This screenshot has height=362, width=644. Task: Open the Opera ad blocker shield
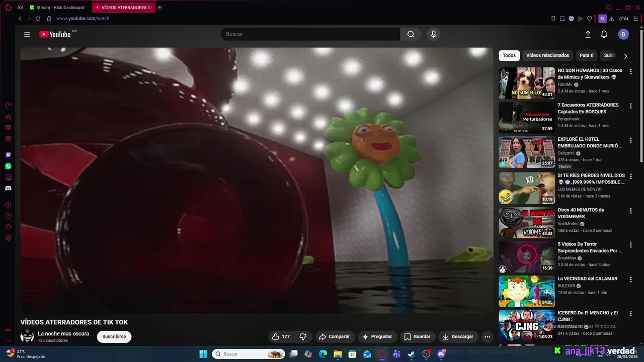[x=571, y=19]
